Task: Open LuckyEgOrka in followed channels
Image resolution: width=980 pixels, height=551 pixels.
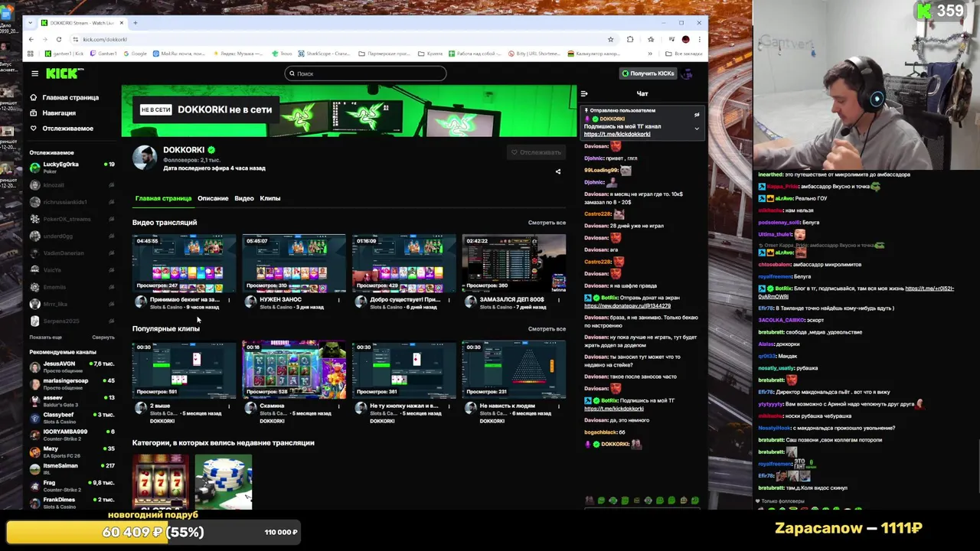Action: coord(71,168)
